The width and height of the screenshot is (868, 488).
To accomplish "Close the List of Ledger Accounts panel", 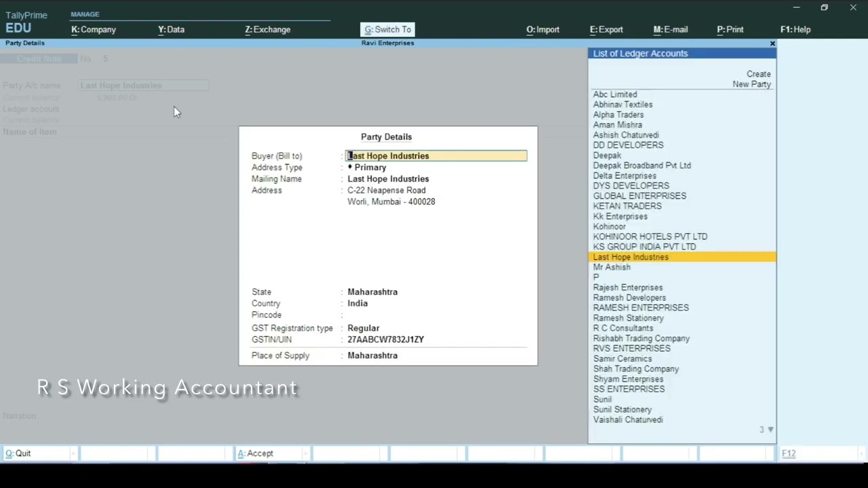I will tap(772, 43).
